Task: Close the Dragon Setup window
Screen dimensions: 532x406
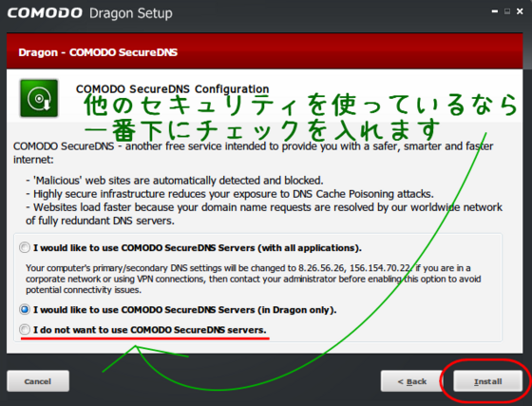Action: pyautogui.click(x=520, y=11)
